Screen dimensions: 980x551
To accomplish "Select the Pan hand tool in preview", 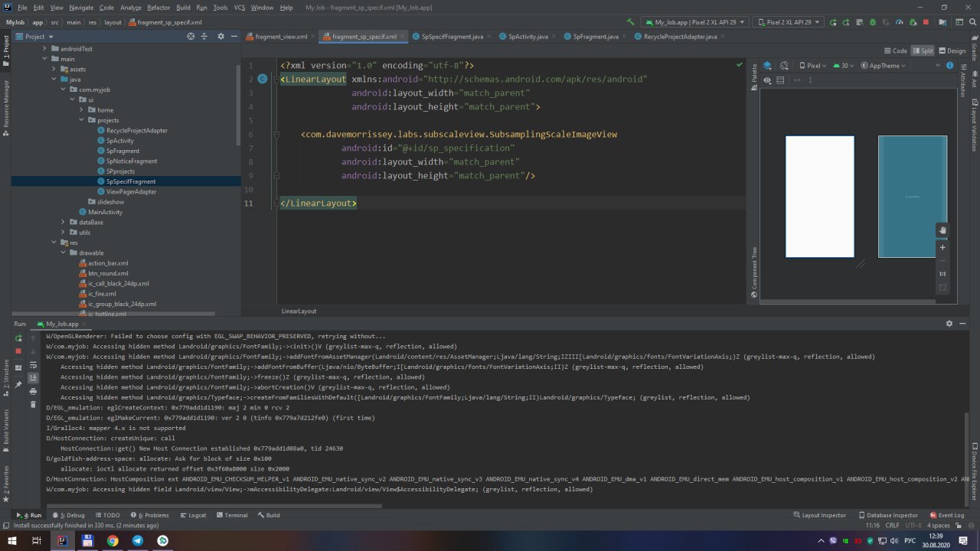I will 942,230.
